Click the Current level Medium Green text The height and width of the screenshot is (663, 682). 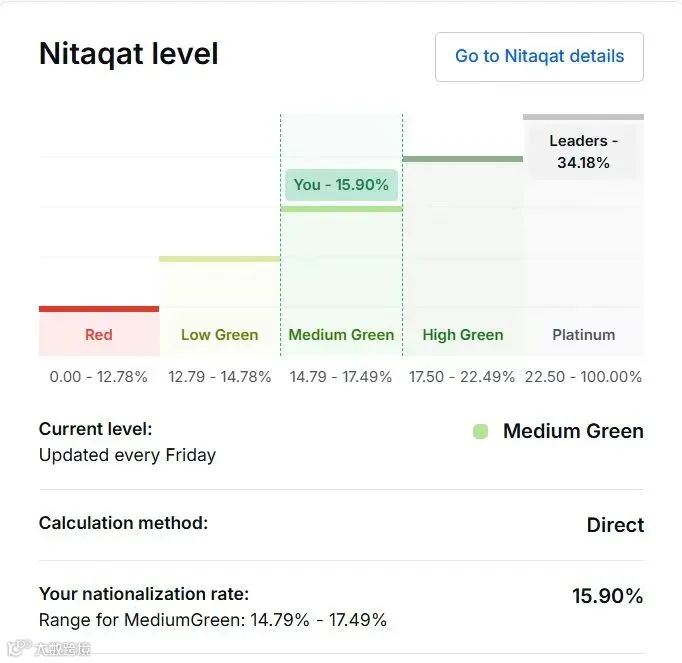click(573, 432)
